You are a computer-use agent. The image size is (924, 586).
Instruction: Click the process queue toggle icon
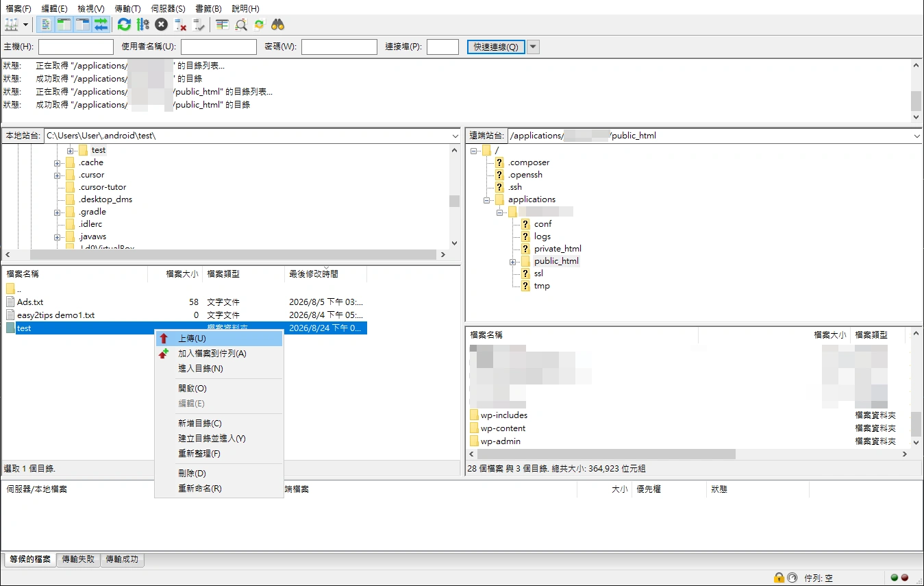click(142, 25)
